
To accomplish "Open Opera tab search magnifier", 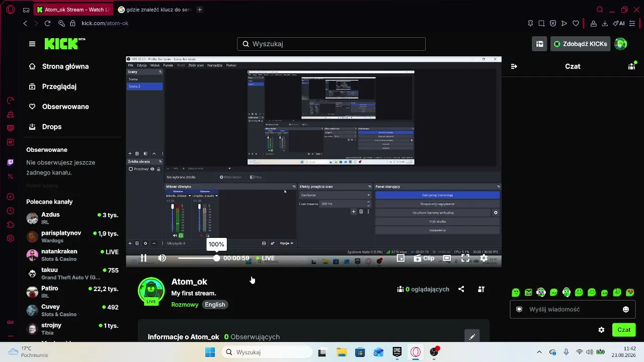I will [599, 10].
